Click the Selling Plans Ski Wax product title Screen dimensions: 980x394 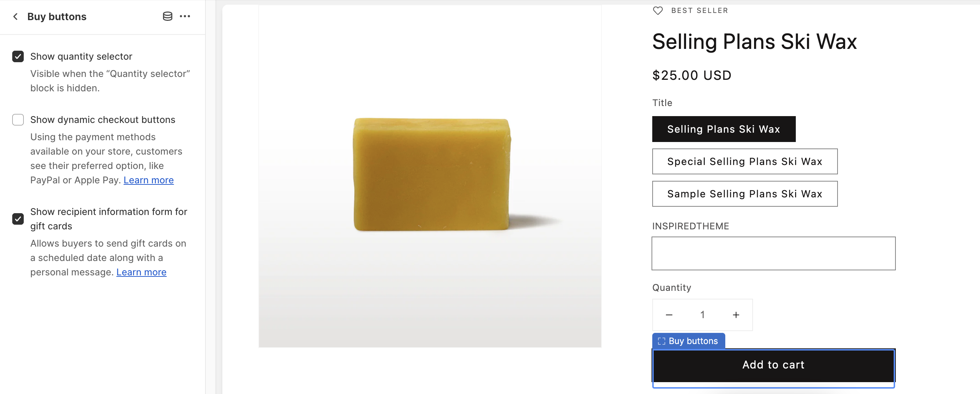point(754,42)
